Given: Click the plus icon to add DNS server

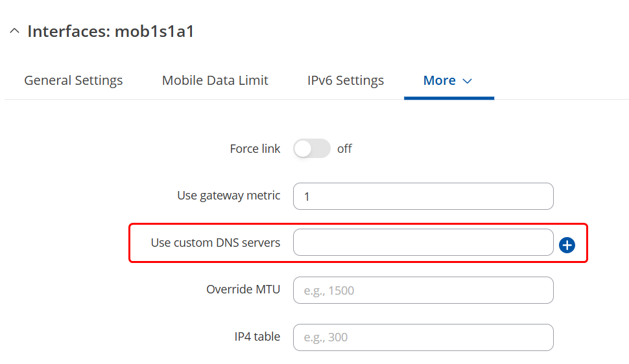Looking at the screenshot, I should click(x=567, y=245).
